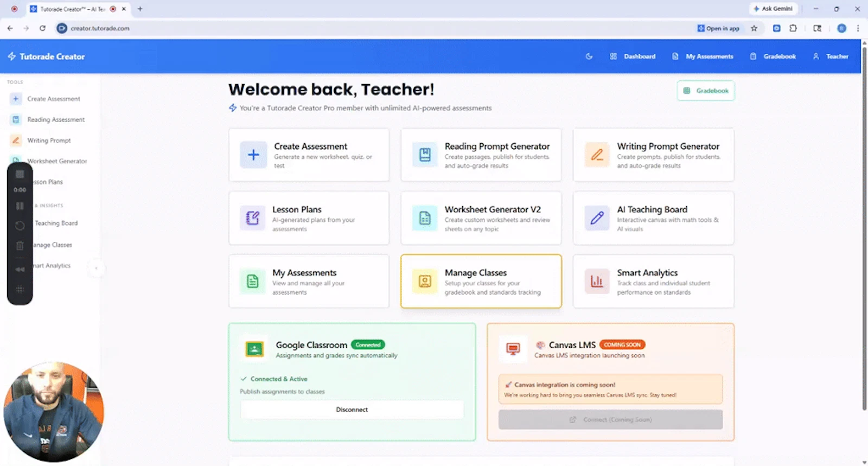Open Worksheet Generator from sidebar
The image size is (868, 466).
[x=57, y=161]
